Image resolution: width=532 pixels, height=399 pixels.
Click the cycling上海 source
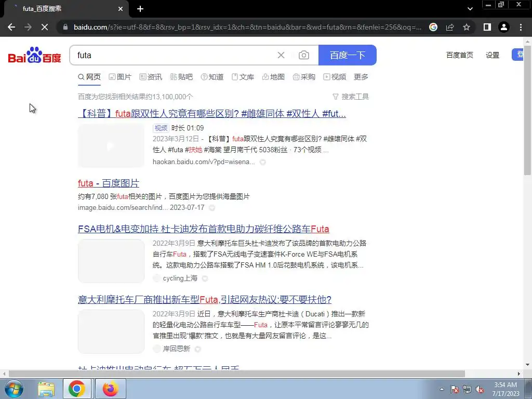point(180,278)
